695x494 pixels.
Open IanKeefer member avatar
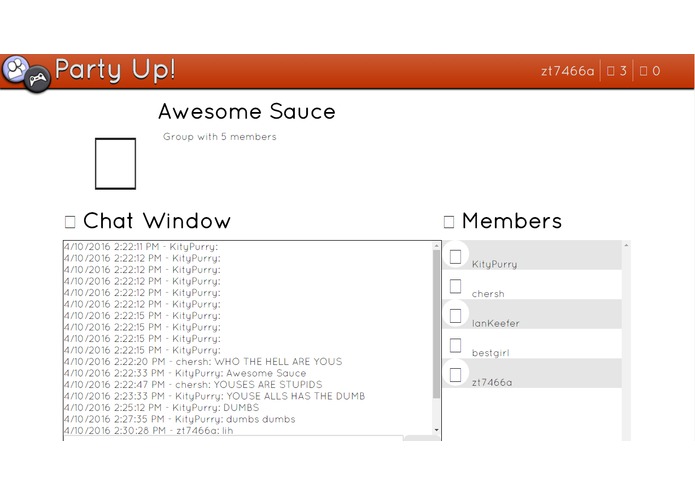coord(455,315)
